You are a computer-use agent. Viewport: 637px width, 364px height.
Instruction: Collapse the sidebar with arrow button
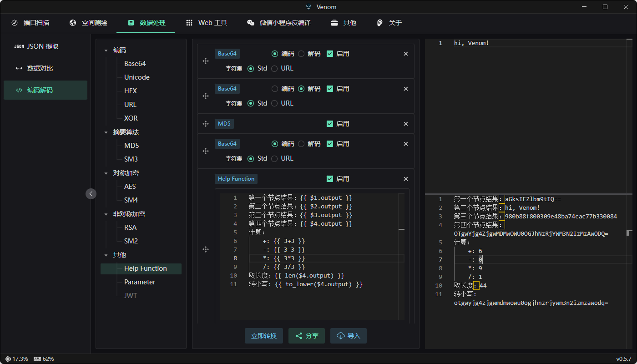click(91, 194)
